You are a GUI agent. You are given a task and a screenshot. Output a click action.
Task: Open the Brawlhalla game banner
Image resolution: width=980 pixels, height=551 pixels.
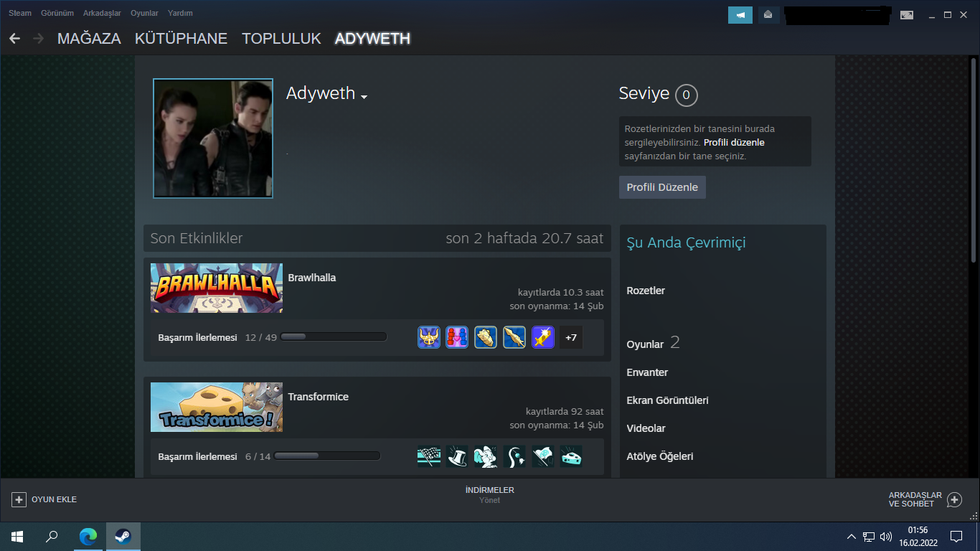coord(217,288)
